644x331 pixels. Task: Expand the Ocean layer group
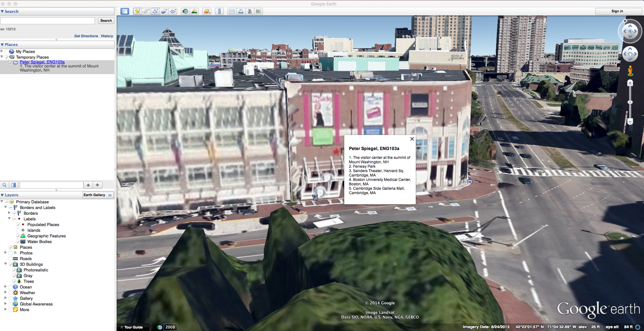[x=6, y=287]
